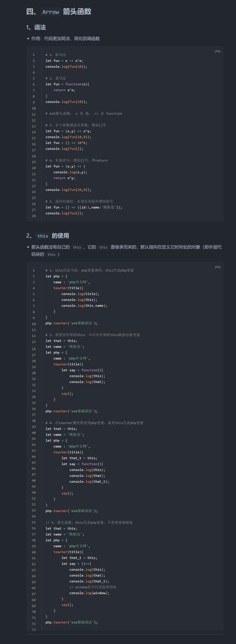The height and width of the screenshot is (644, 236).
Task: Click code line 'let fun = function(x){'
Action: [x=67, y=84]
